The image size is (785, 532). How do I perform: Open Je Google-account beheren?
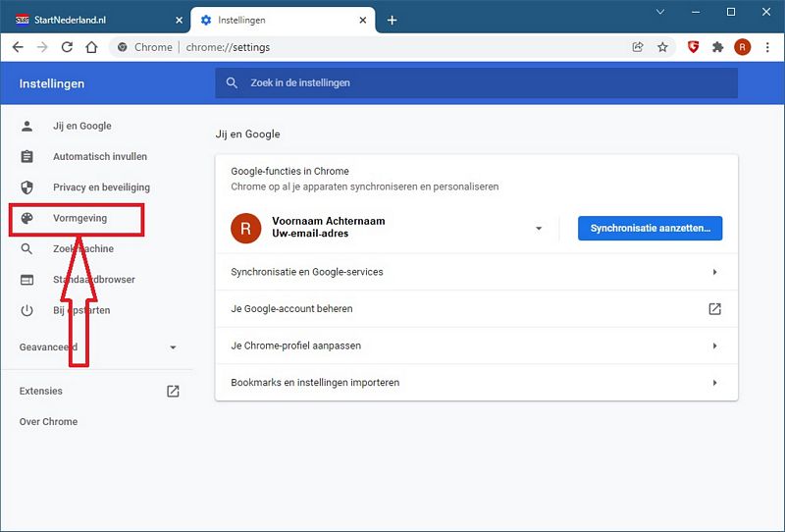pyautogui.click(x=476, y=308)
